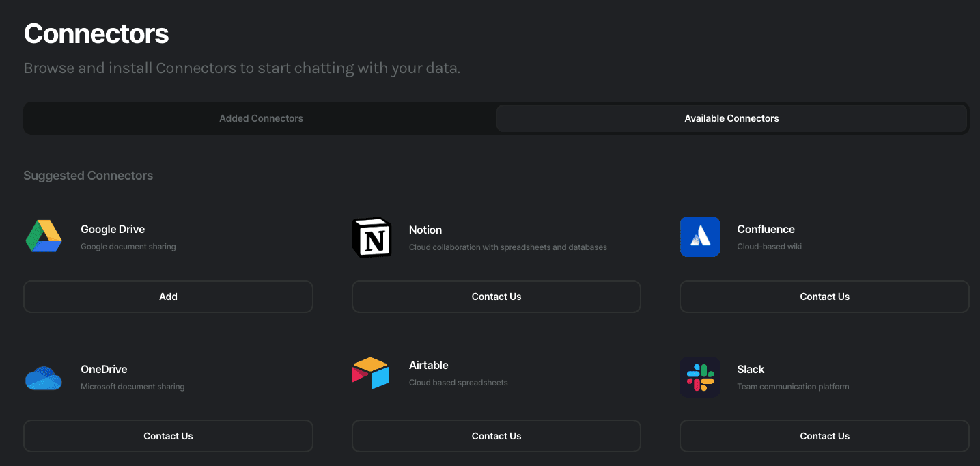
Task: Click the Slack icon
Action: [700, 376]
